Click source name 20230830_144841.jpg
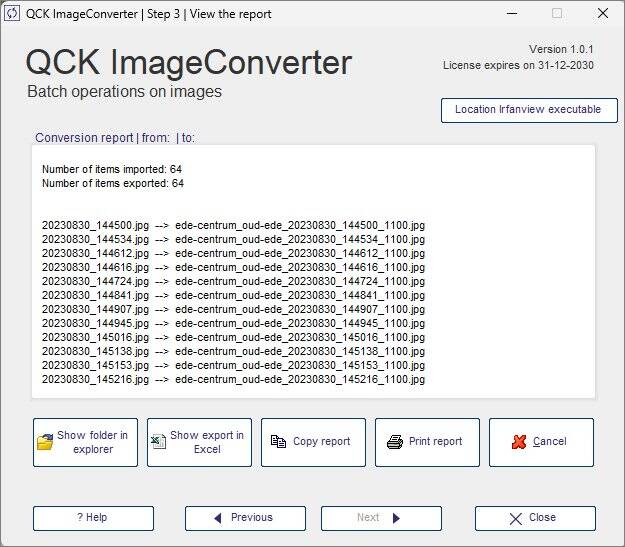 coord(95,295)
